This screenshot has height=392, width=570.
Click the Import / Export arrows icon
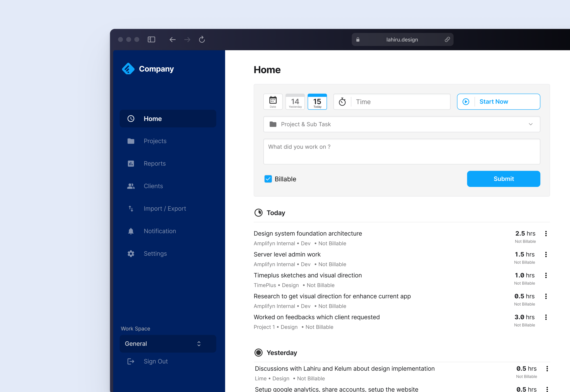click(x=131, y=208)
